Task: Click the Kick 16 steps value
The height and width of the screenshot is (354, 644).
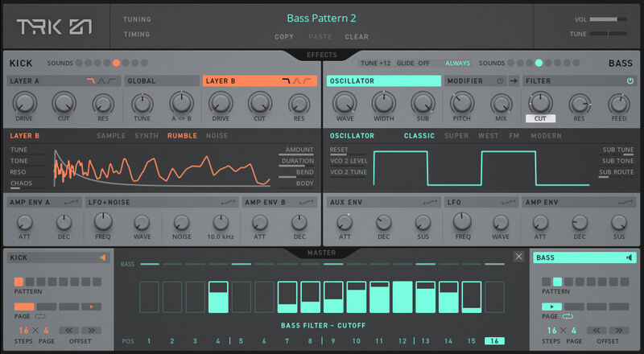Action: (x=24, y=330)
